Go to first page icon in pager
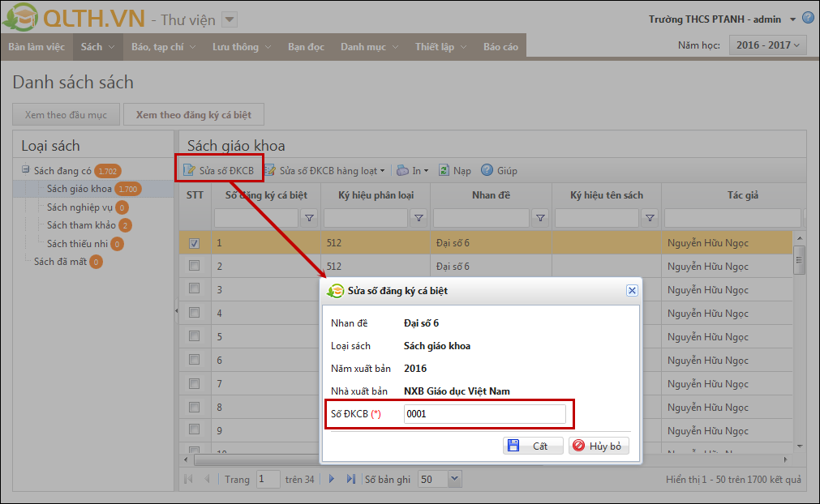820x504 pixels. (x=189, y=479)
